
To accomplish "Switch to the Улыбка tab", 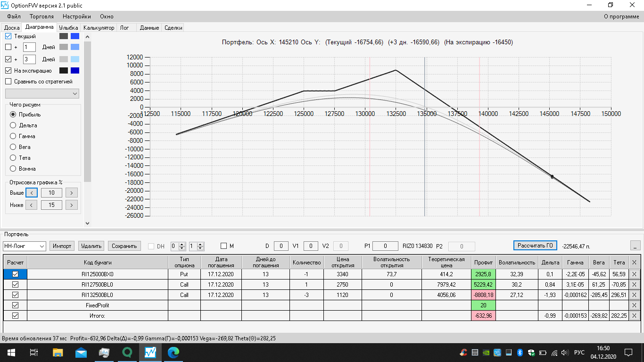I will click(68, 28).
